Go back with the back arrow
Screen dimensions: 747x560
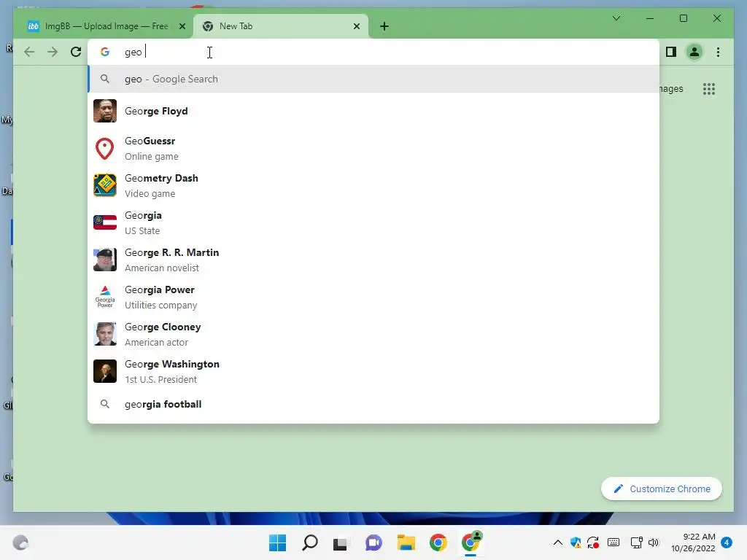pos(29,52)
